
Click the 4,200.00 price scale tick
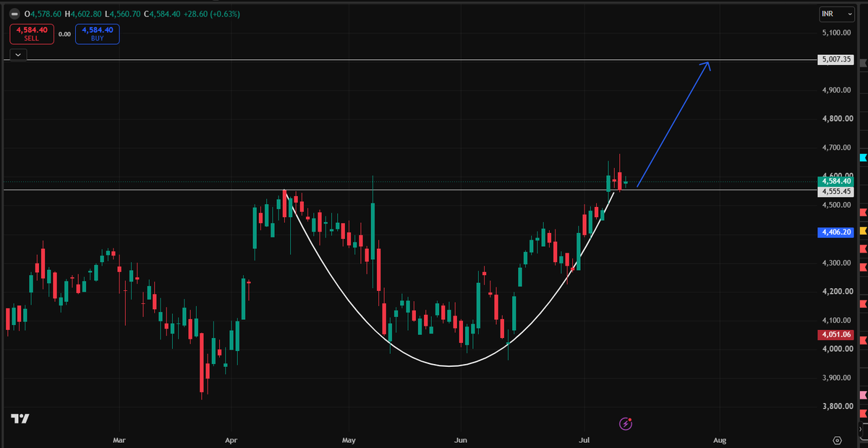(836, 292)
